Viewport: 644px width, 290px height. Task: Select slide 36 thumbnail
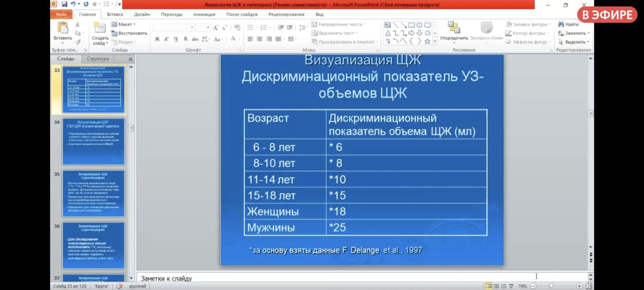[x=94, y=246]
